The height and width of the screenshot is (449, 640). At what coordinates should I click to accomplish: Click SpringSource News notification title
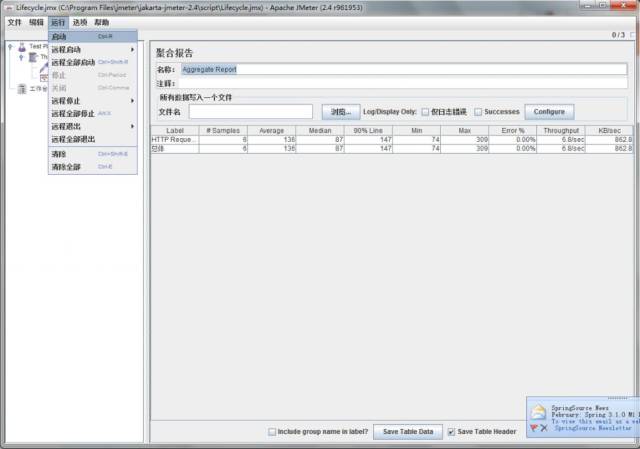[x=580, y=408]
